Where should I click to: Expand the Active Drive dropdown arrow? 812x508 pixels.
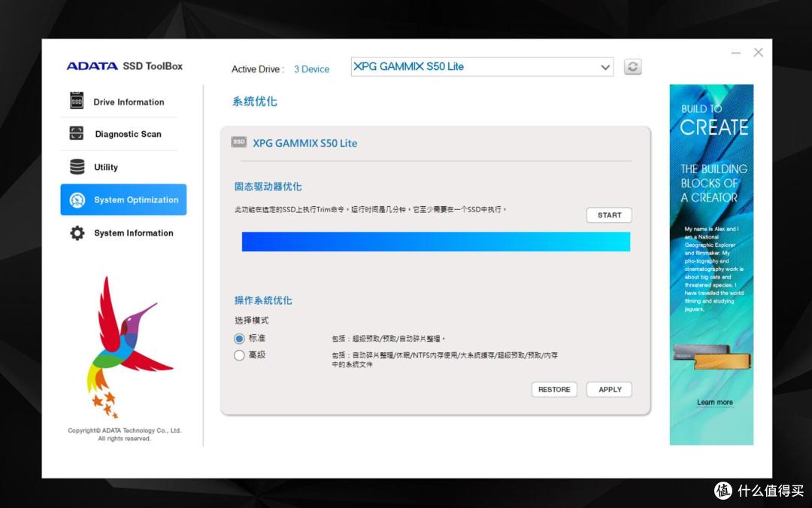tap(604, 68)
